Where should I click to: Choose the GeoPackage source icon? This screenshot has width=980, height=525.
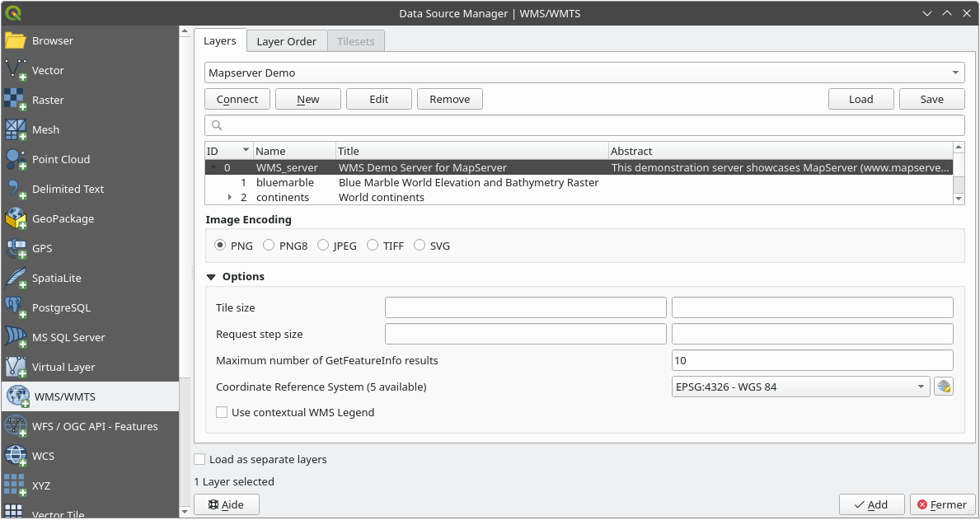(16, 218)
